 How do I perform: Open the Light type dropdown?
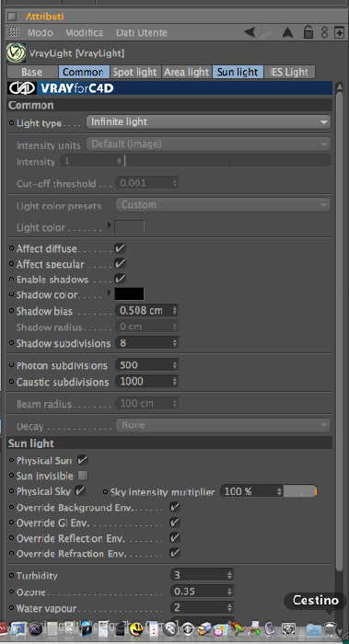[x=208, y=122]
